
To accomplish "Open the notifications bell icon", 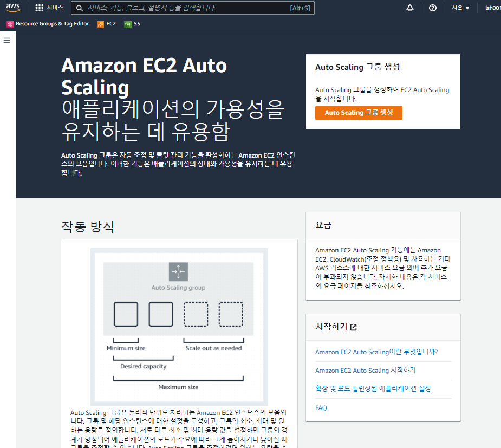I will coord(410,8).
